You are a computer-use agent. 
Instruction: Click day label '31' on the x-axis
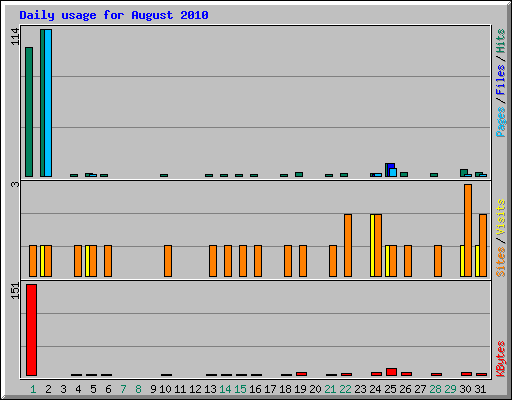pyautogui.click(x=480, y=389)
